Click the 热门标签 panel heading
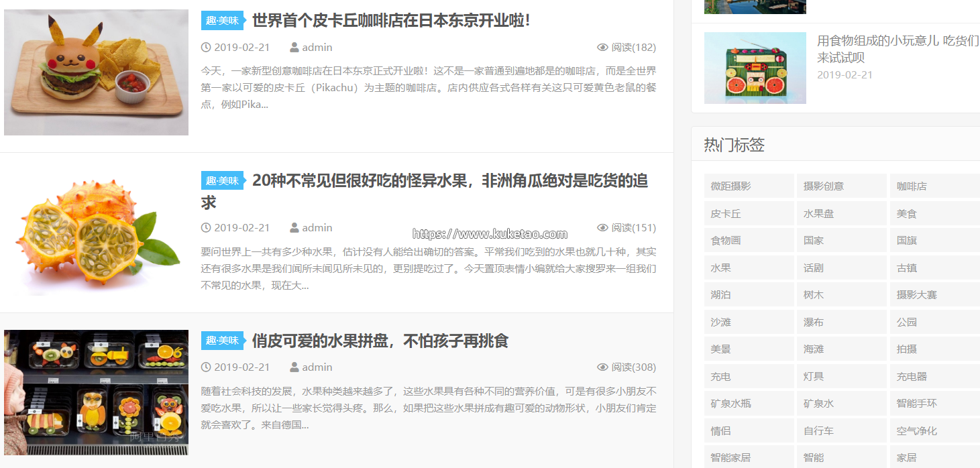 (734, 145)
